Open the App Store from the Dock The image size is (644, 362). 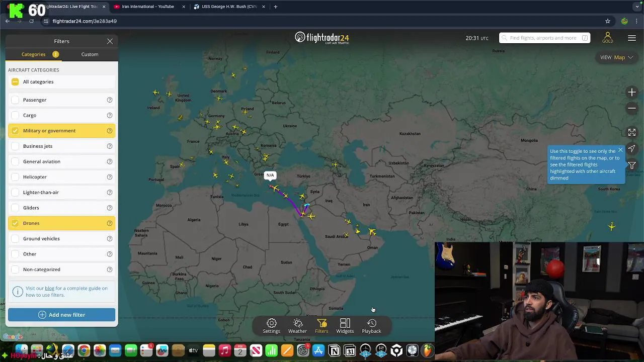click(318, 350)
